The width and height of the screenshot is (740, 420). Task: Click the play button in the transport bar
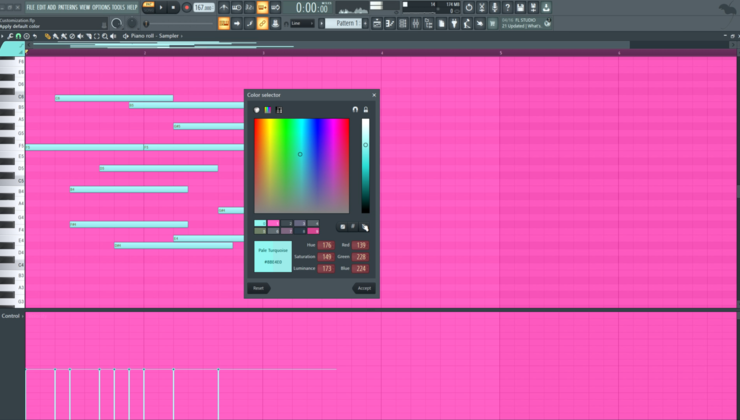[161, 7]
